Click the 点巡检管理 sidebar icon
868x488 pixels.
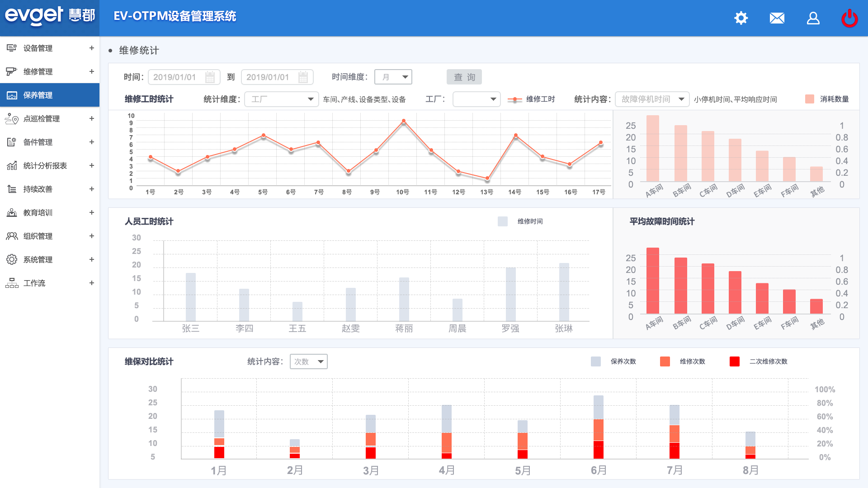coord(12,119)
